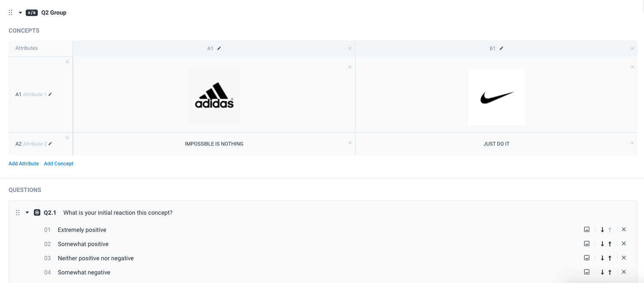Clear the JUST DO IT cell
This screenshot has height=283, width=644.
pos(632,143)
